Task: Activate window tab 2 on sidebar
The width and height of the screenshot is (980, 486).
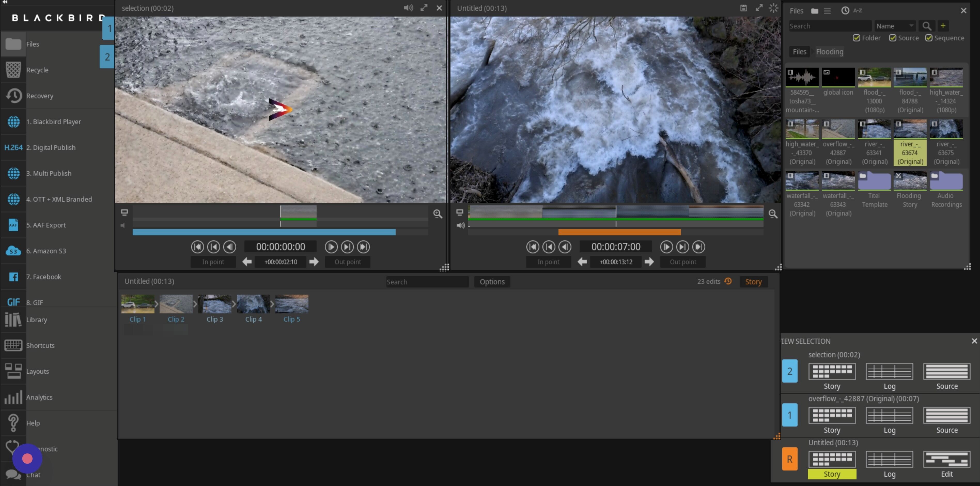Action: pyautogui.click(x=107, y=57)
